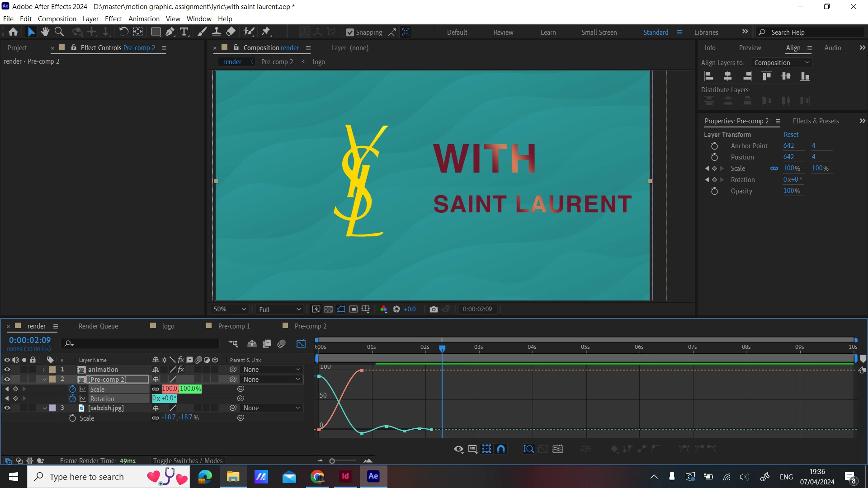Click the reset exposure icon
This screenshot has width=868, height=488.
396,309
